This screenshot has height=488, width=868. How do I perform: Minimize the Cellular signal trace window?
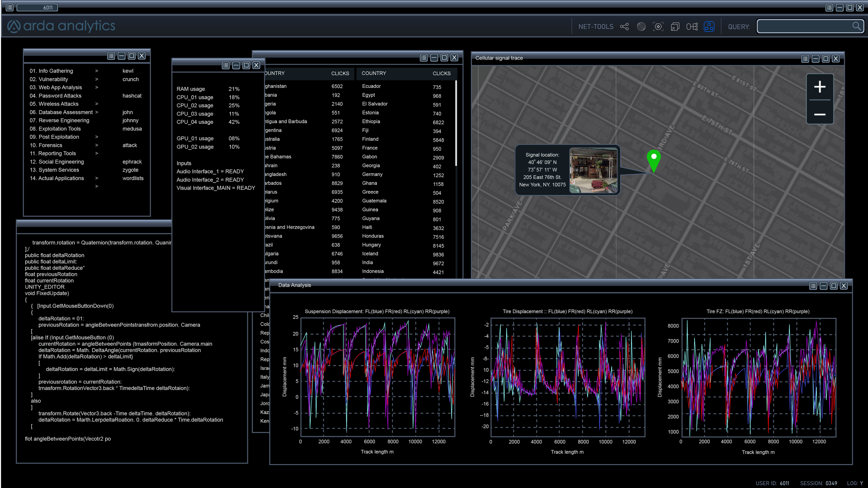(x=816, y=59)
